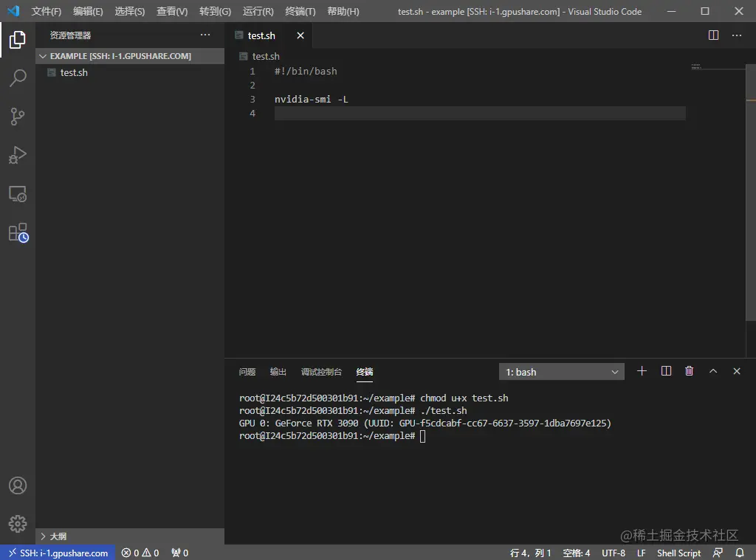Change the LF end-of-line sequence

click(x=641, y=553)
